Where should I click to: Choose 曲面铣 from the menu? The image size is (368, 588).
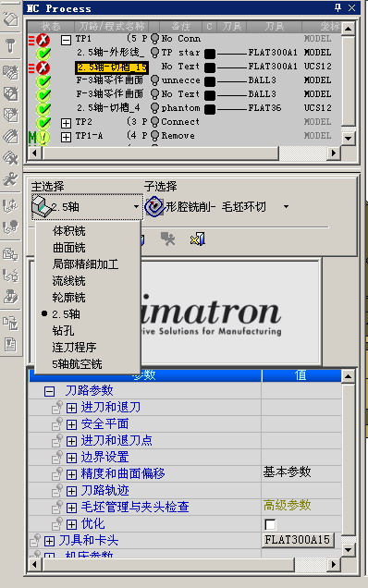[69, 248]
